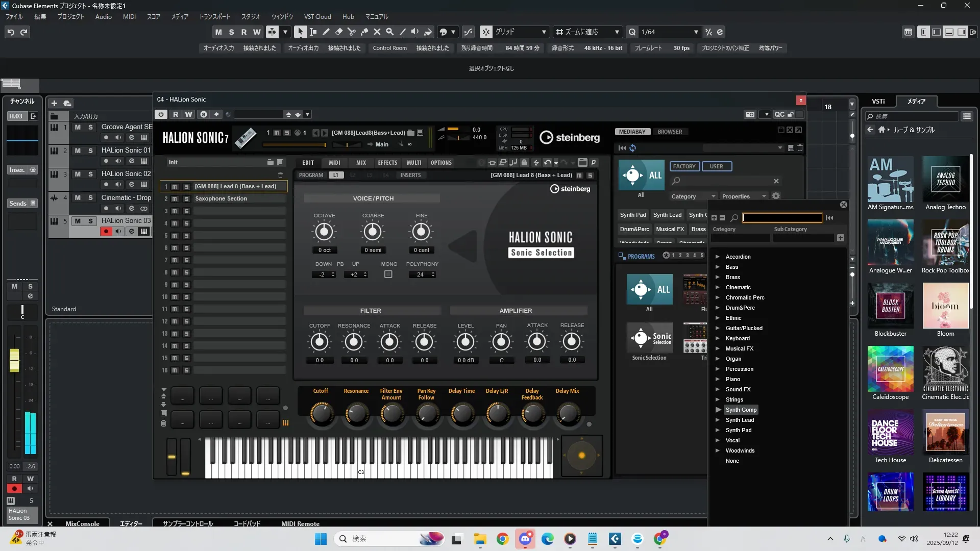Screen dimensions: 980x551
Task: Toggle record enable on HALion Sonic 03
Action: (106, 232)
